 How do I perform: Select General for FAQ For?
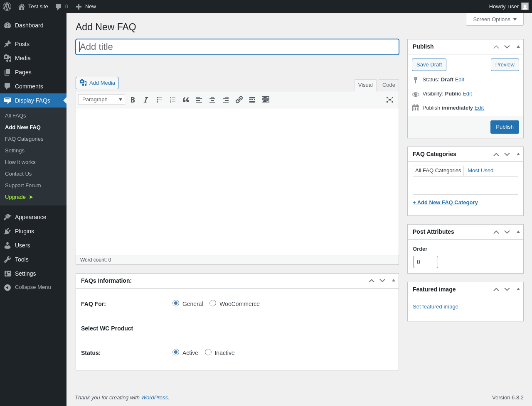(x=176, y=303)
